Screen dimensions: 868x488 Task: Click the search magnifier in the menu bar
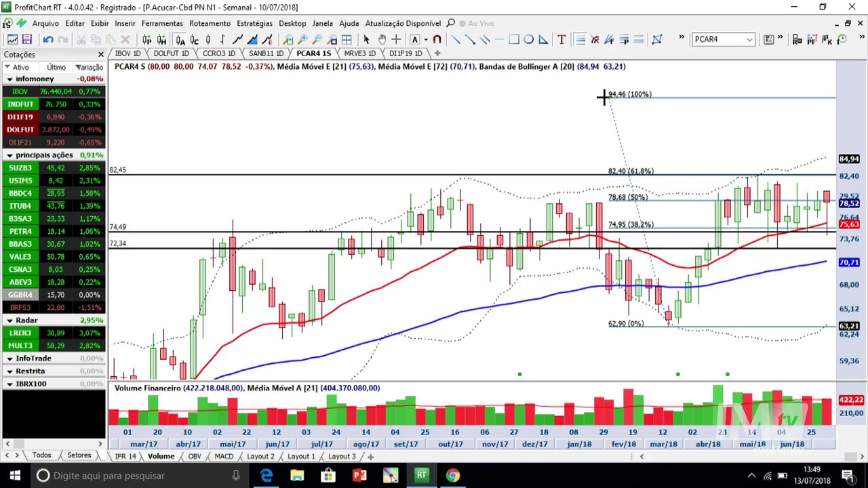point(450,23)
